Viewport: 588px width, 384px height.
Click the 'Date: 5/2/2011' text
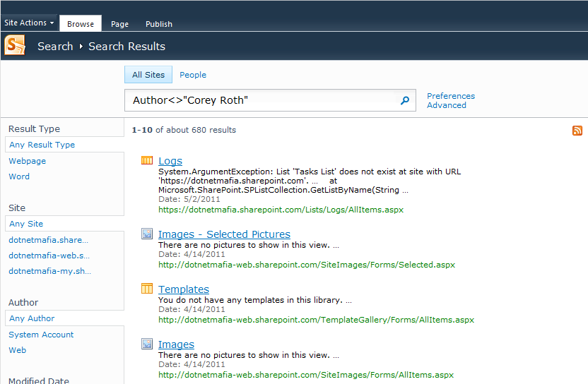189,199
